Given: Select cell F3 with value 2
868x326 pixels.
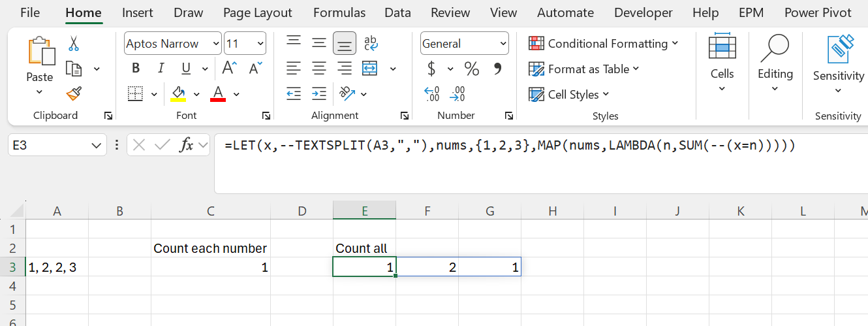Looking at the screenshot, I should [427, 267].
